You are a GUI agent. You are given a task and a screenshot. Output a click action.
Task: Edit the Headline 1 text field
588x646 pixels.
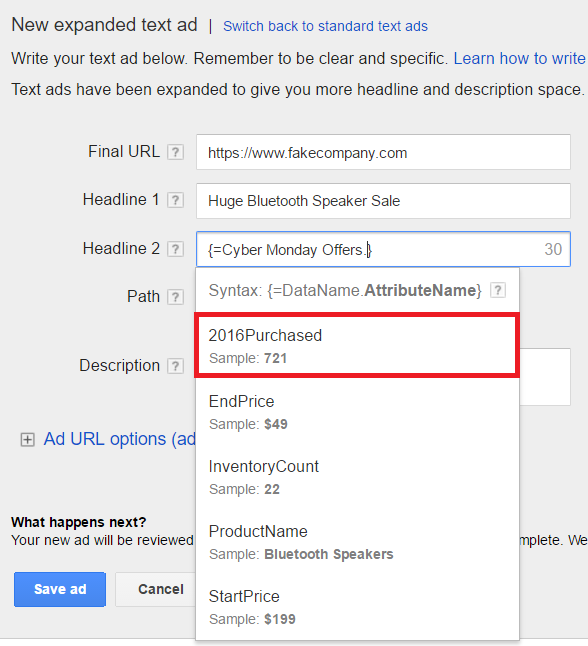[x=383, y=201]
